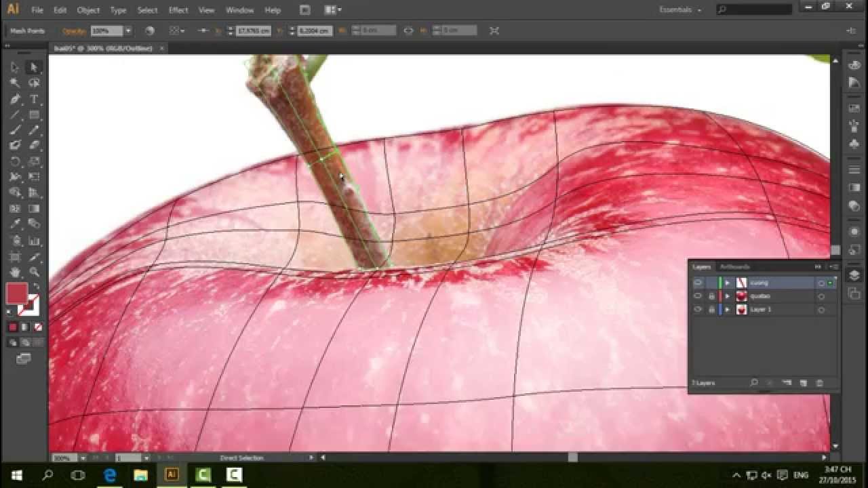Select the Hand tool
This screenshot has height=488, width=868.
[15, 272]
